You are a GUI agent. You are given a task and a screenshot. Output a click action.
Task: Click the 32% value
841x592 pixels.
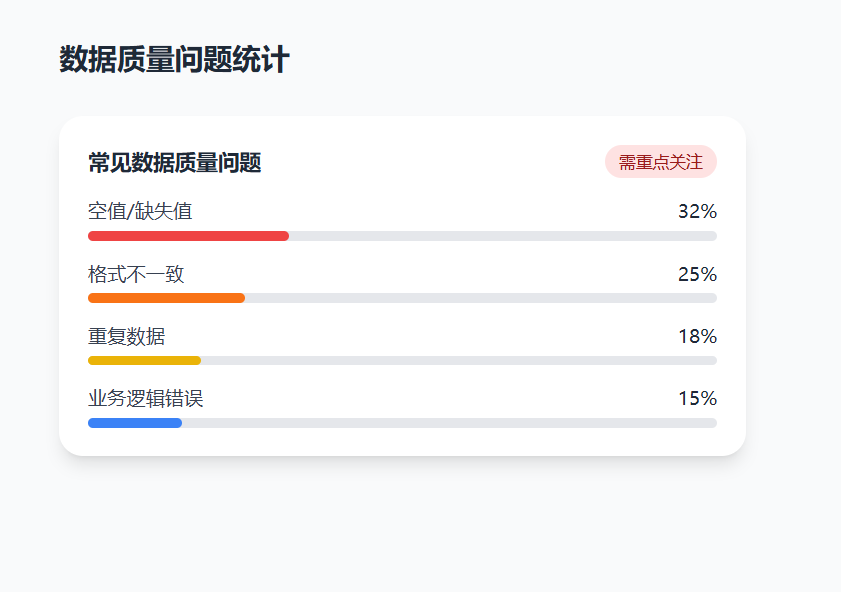click(x=697, y=211)
